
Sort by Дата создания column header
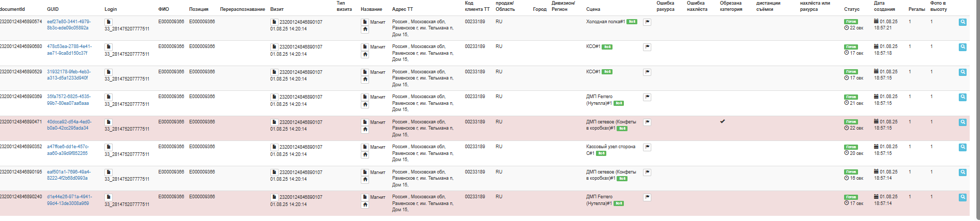click(884, 6)
